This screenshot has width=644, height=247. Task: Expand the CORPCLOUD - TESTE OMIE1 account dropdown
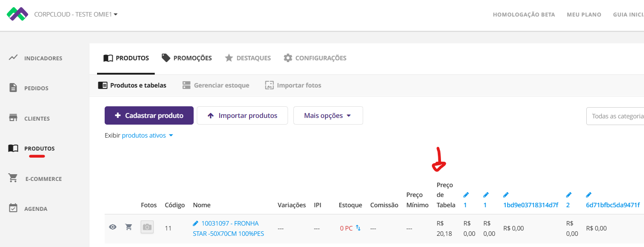coord(76,14)
